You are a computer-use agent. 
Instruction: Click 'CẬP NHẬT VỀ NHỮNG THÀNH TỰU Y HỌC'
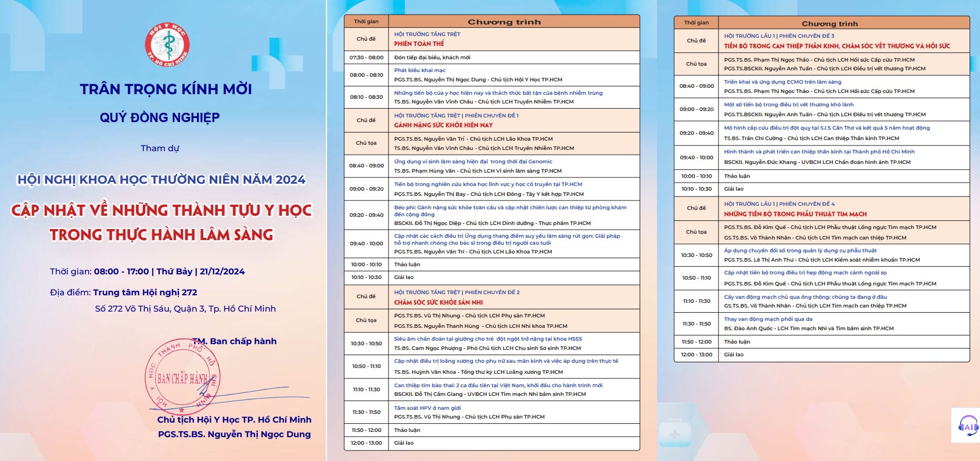coord(161,210)
